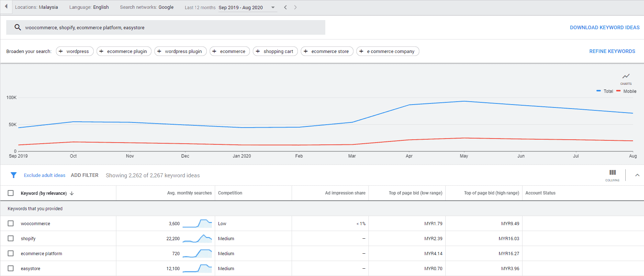The height and width of the screenshot is (276, 644).
Task: Open the date range dropdown Sep 2019 - Aug 2020
Action: coord(247,7)
